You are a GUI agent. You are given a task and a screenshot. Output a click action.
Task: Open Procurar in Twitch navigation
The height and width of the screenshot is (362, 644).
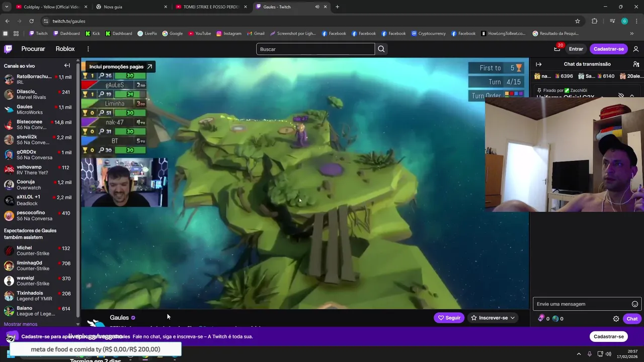tap(33, 49)
